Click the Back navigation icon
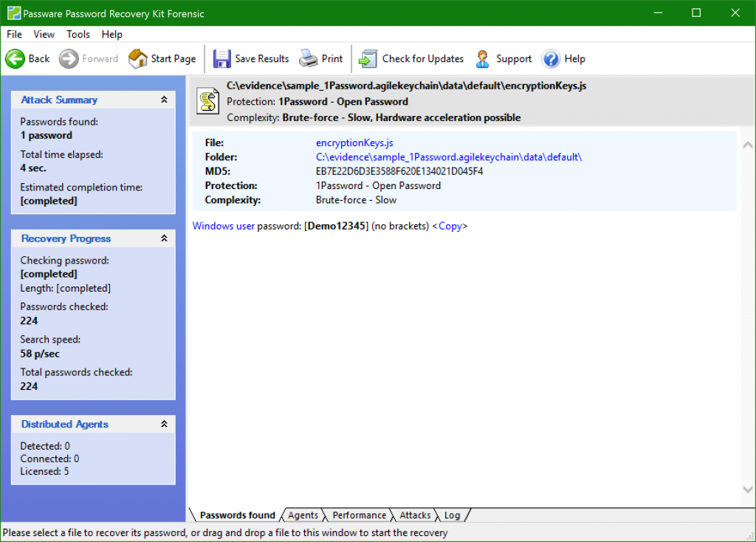756x542 pixels. coord(16,58)
